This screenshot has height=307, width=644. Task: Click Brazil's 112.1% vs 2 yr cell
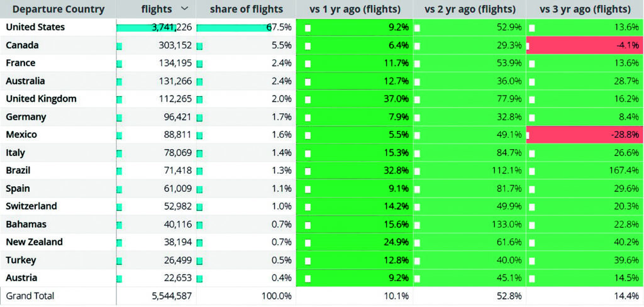[469, 170]
